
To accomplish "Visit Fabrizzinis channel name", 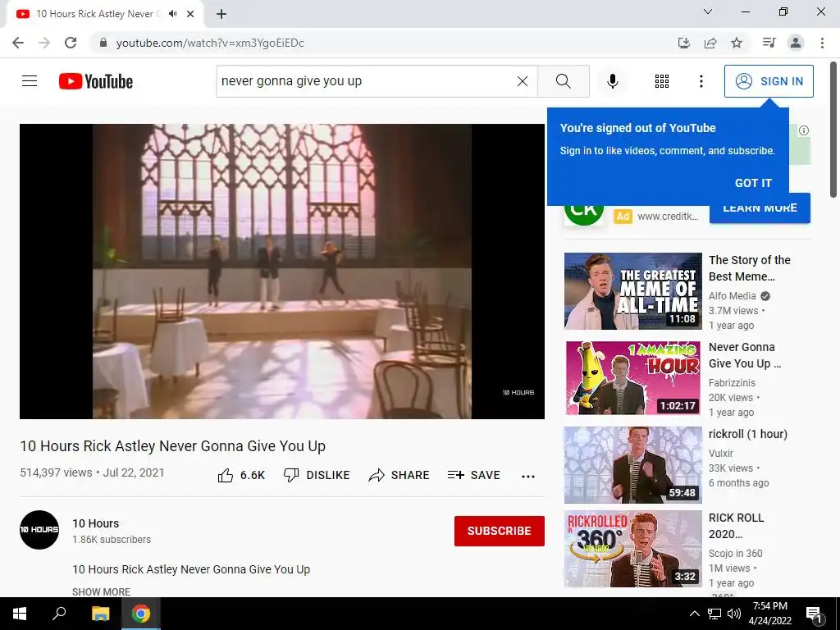I will pyautogui.click(x=732, y=382).
